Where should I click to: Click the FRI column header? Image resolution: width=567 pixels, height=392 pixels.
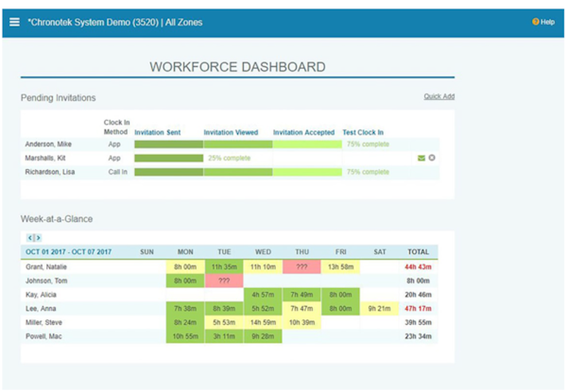(340, 252)
